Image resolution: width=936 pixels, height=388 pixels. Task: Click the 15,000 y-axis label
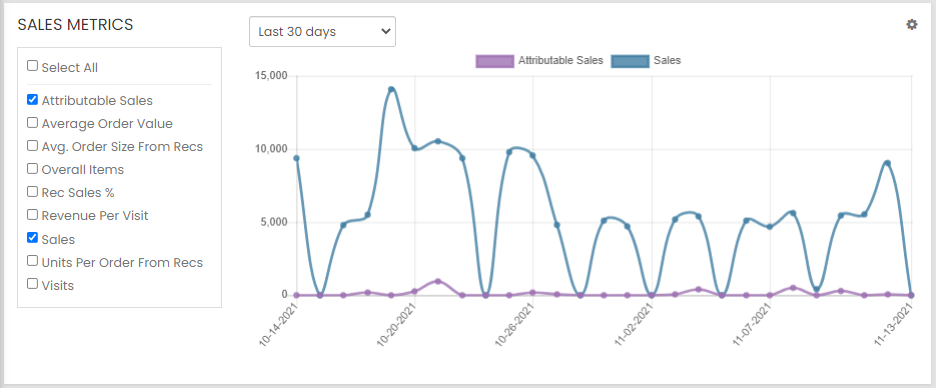click(271, 76)
